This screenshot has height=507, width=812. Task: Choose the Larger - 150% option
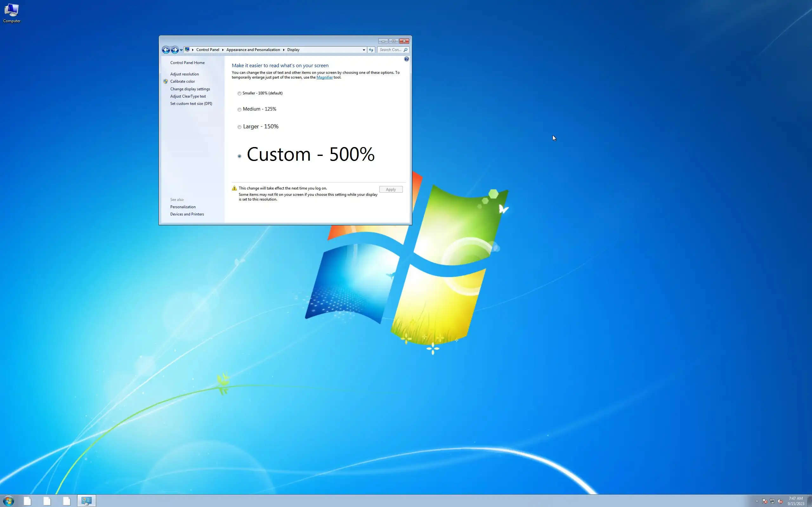tap(239, 127)
